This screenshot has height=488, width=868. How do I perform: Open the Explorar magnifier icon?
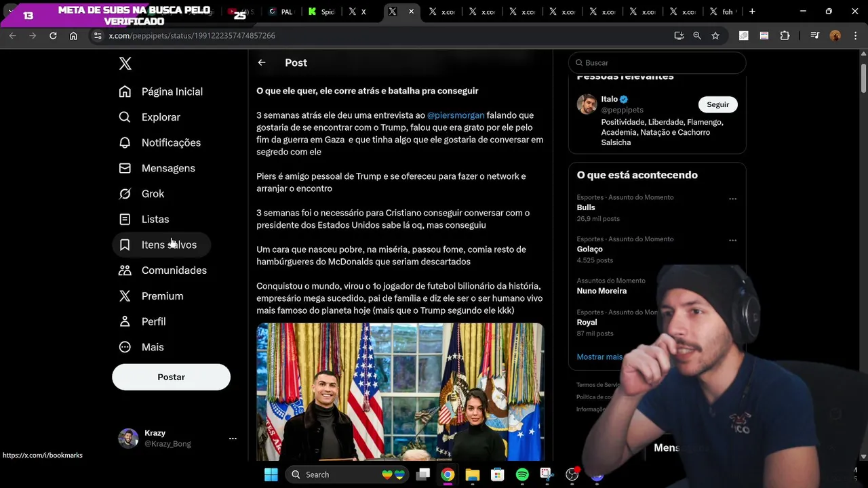coord(125,117)
